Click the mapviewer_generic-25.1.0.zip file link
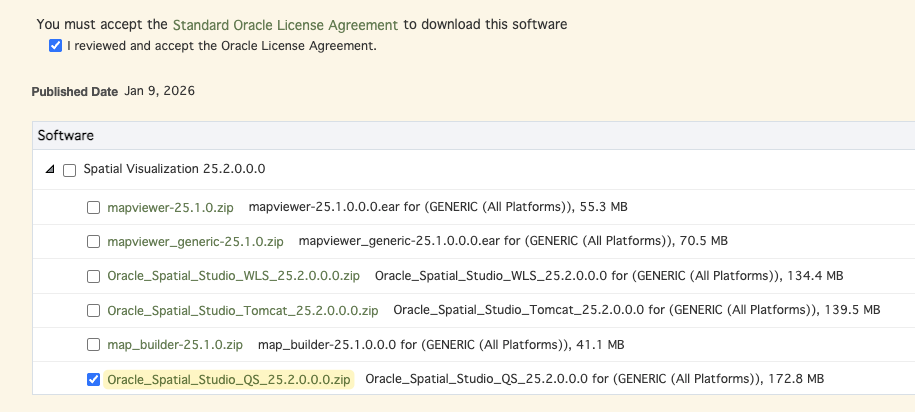The image size is (915, 412). [195, 242]
